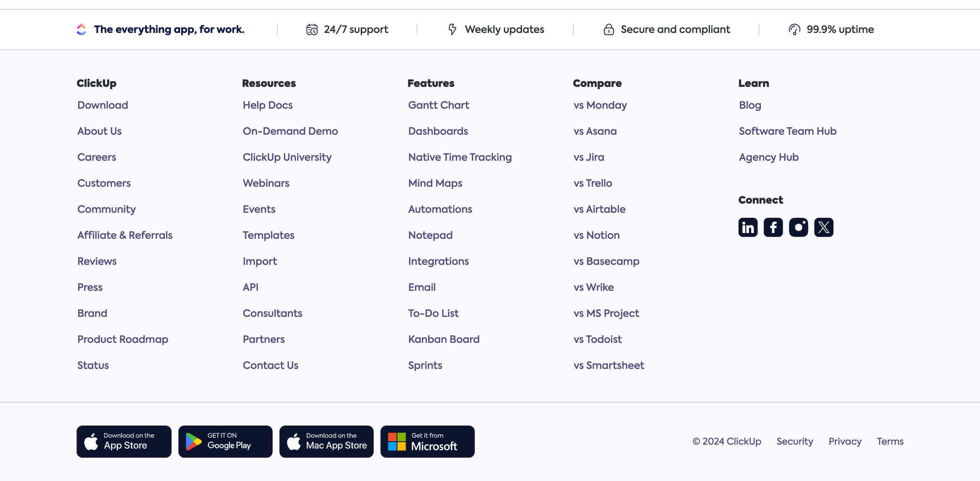Image resolution: width=980 pixels, height=481 pixels.
Task: Open ClickUp's Instagram profile icon
Action: 798,227
